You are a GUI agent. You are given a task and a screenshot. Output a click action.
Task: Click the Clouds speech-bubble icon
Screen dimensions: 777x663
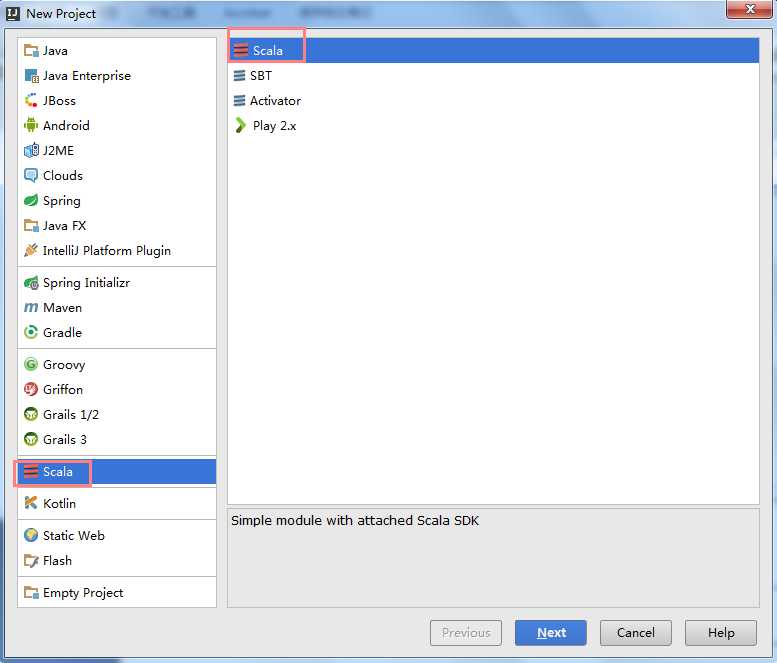(31, 175)
